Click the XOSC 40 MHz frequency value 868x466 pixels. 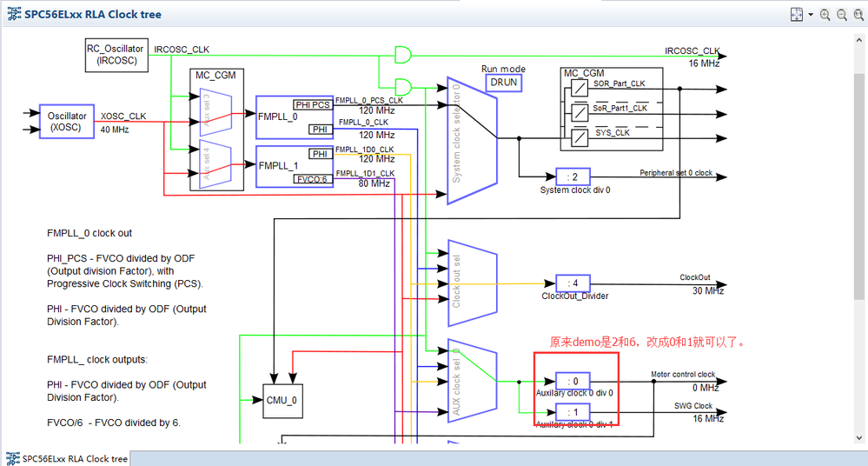coord(115,130)
